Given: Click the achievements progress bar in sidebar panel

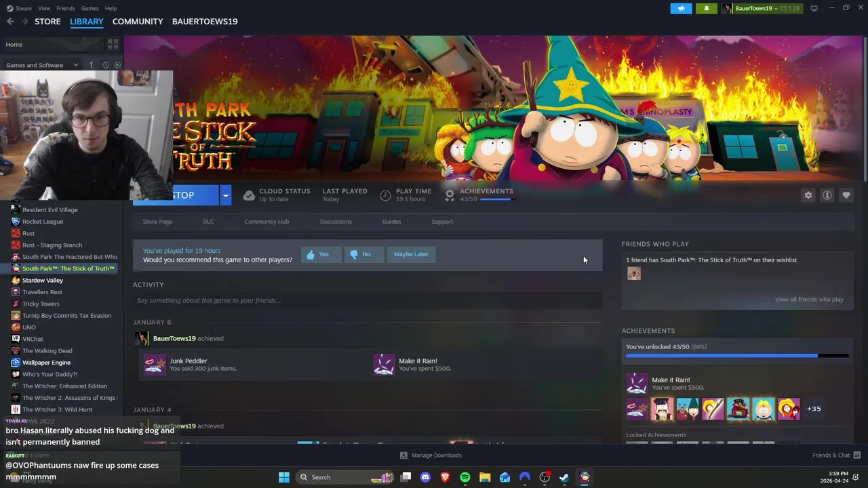Looking at the screenshot, I should tap(737, 356).
